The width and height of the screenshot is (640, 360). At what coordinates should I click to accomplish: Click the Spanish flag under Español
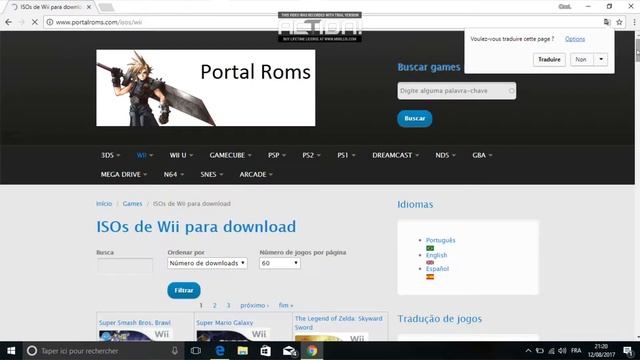click(x=430, y=277)
